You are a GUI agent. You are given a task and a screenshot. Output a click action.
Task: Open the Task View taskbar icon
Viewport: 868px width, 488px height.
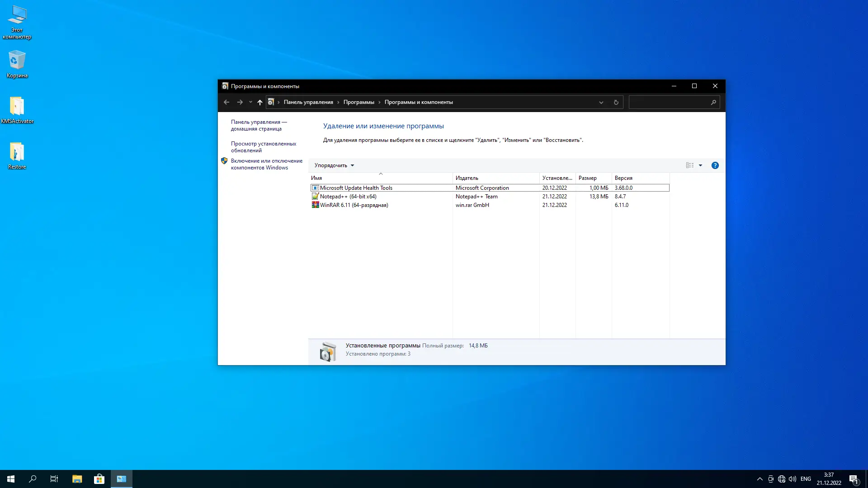[54, 479]
